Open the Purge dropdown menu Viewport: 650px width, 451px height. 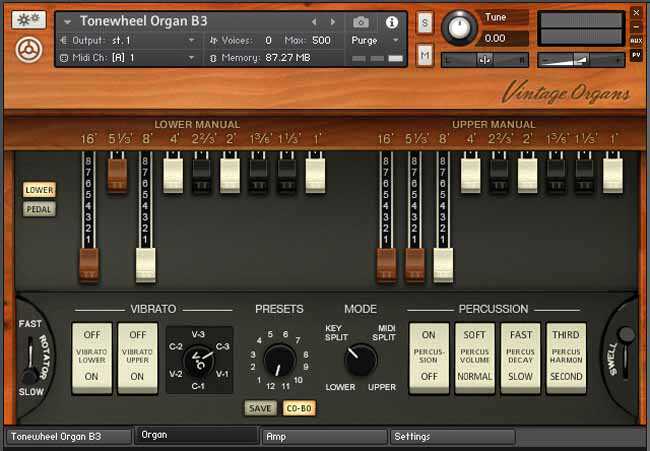pos(375,41)
